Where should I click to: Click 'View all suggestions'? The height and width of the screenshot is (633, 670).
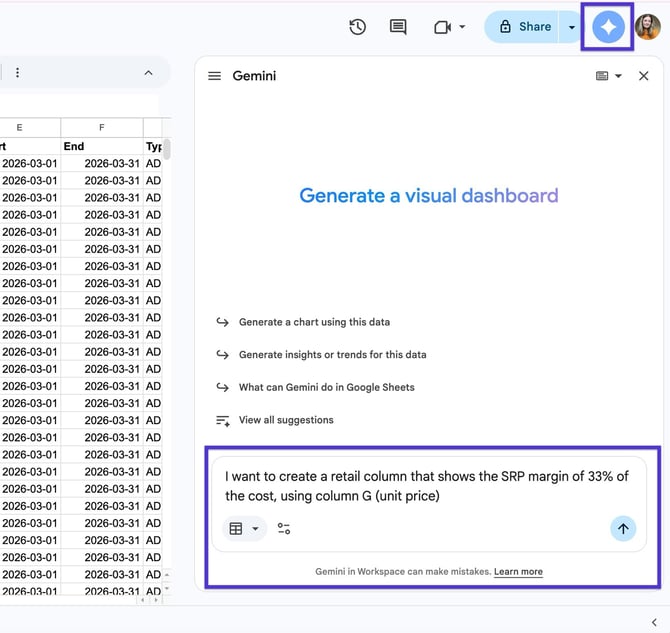coord(286,420)
